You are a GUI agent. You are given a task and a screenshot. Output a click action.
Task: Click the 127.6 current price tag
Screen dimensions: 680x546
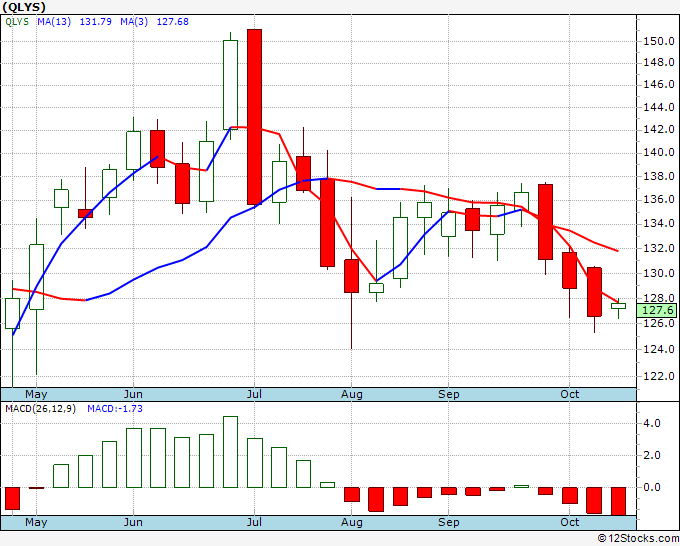click(x=657, y=310)
